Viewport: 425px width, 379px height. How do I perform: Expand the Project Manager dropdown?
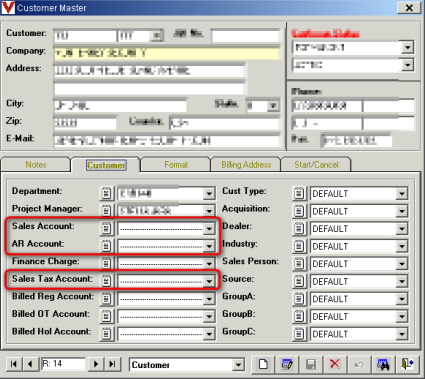click(209, 211)
